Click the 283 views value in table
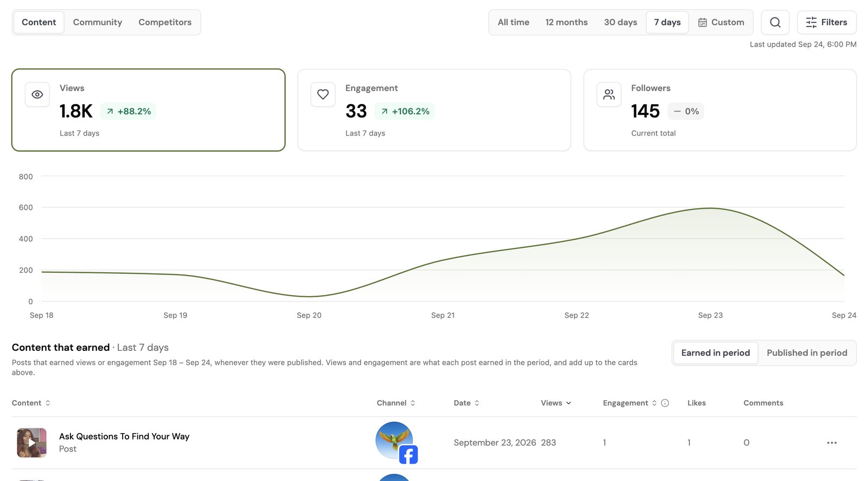 [x=548, y=443]
